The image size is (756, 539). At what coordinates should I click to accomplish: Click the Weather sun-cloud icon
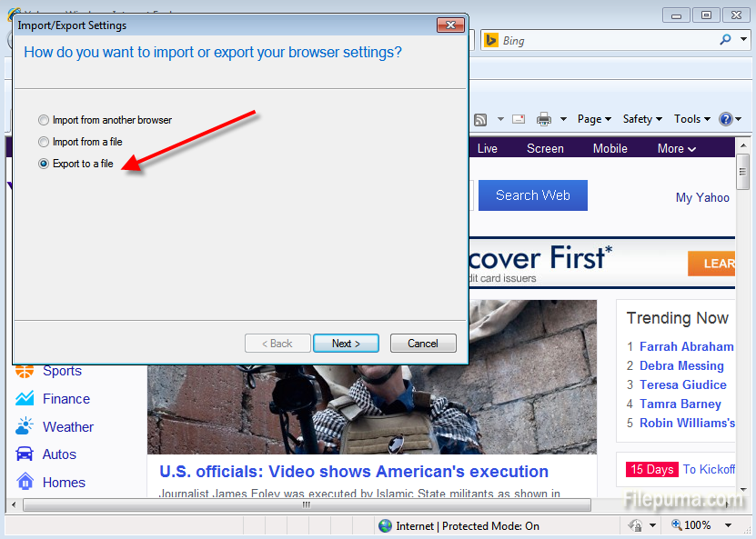pyautogui.click(x=25, y=426)
